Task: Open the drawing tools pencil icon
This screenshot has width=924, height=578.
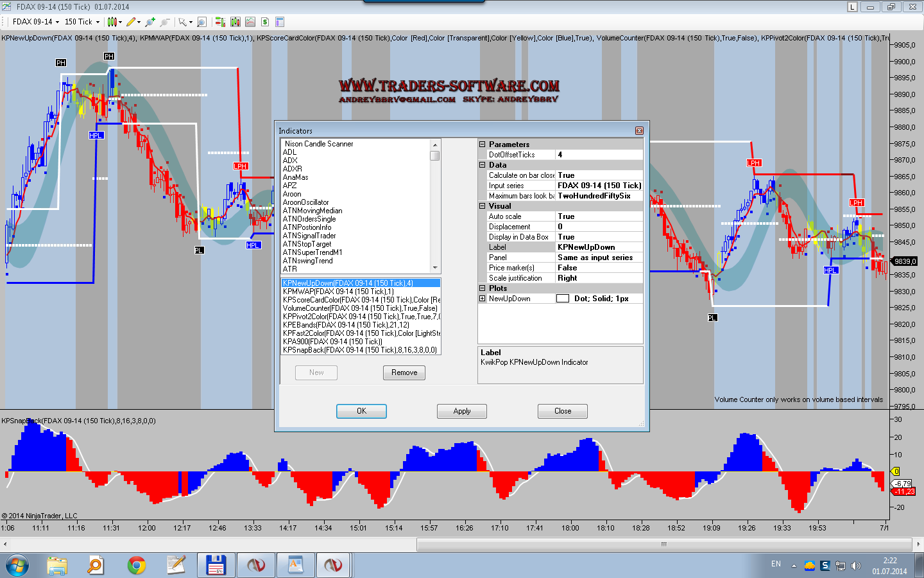Action: (132, 22)
